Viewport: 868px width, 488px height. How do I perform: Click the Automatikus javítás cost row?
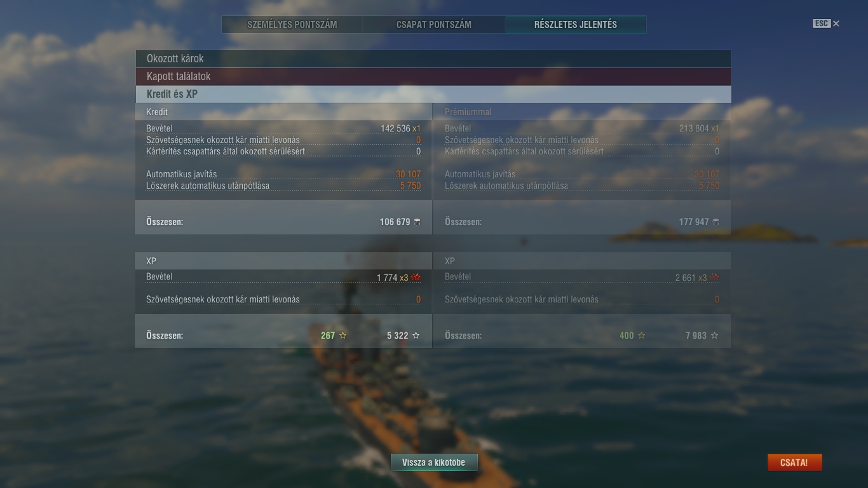tap(283, 174)
